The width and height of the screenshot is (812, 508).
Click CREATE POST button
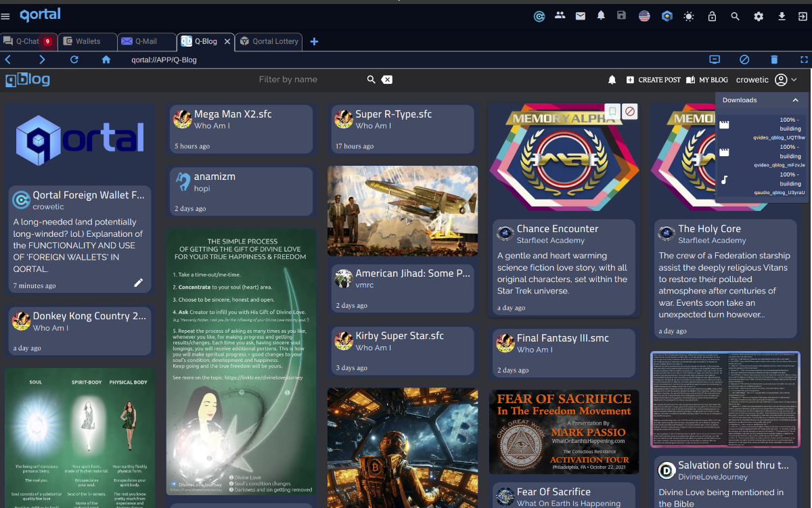pyautogui.click(x=654, y=80)
